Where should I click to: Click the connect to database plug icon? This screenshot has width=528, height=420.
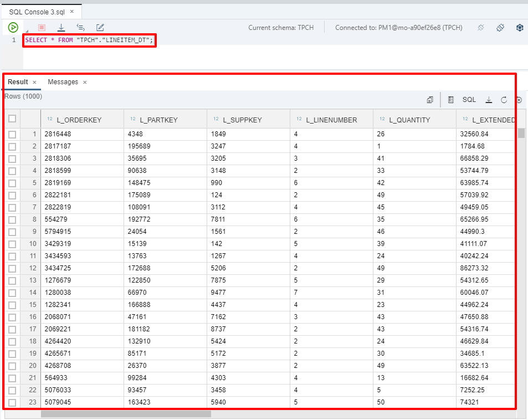pyautogui.click(x=500, y=28)
